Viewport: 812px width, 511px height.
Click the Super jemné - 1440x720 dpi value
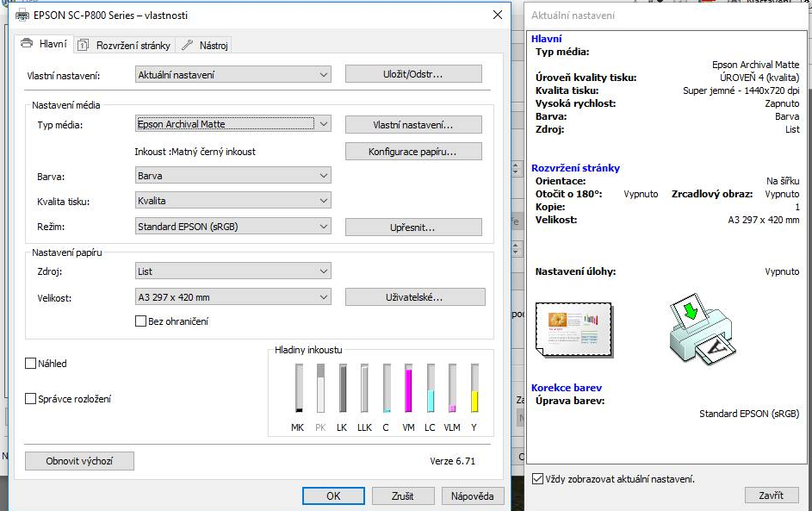point(741,90)
